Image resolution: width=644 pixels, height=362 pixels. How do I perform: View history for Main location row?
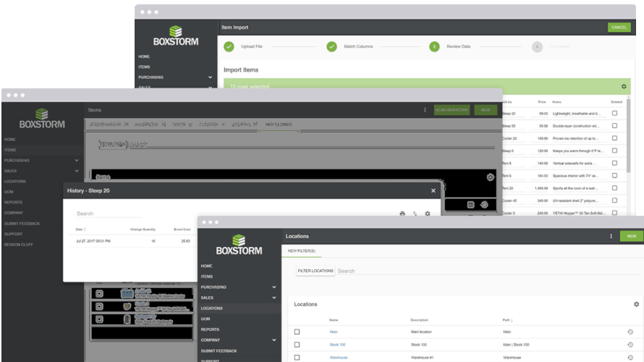tap(630, 332)
